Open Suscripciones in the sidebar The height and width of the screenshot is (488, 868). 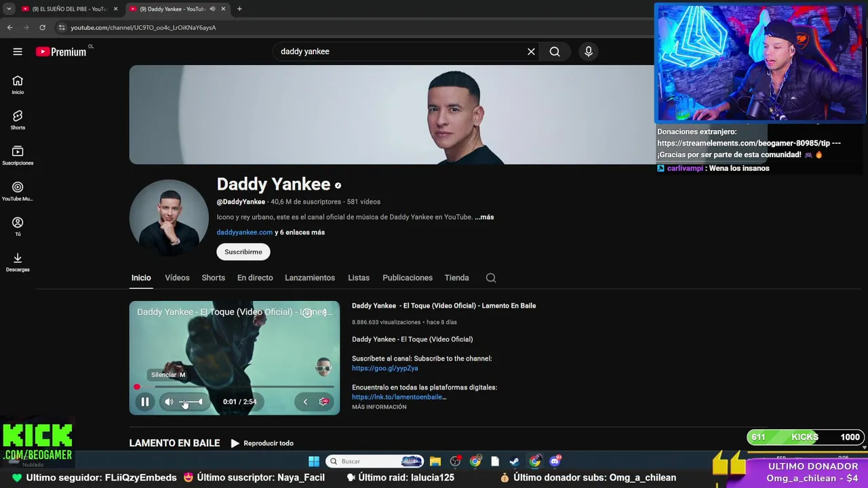pyautogui.click(x=18, y=156)
